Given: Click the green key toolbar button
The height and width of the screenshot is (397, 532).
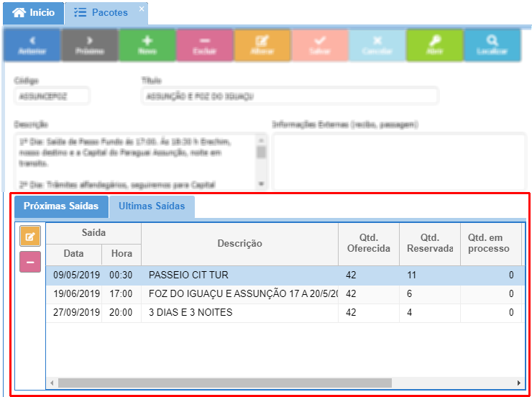Looking at the screenshot, I should (435, 45).
